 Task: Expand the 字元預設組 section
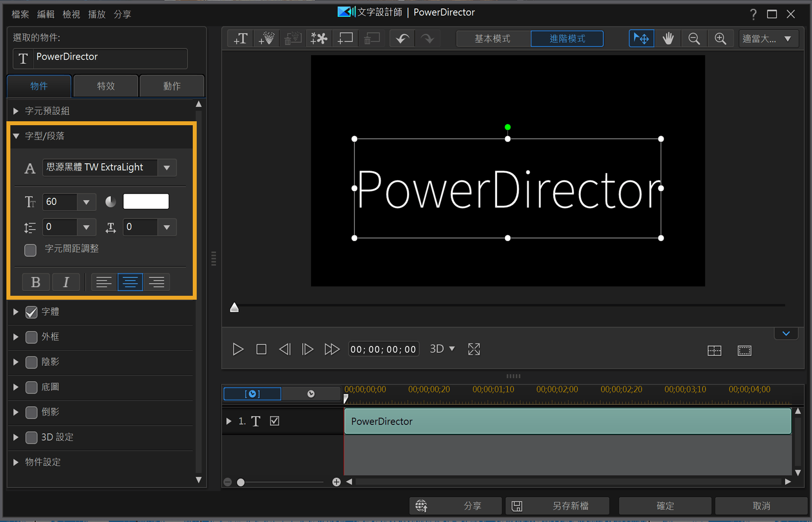point(16,111)
